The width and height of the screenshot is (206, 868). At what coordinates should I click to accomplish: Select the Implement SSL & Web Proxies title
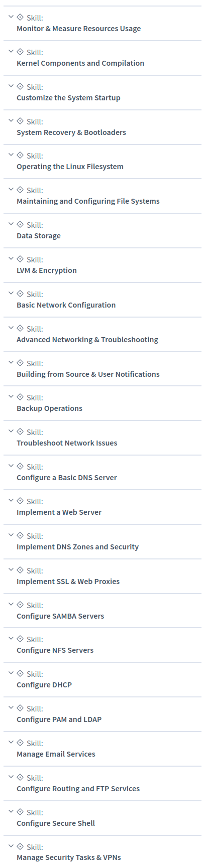pyautogui.click(x=68, y=582)
